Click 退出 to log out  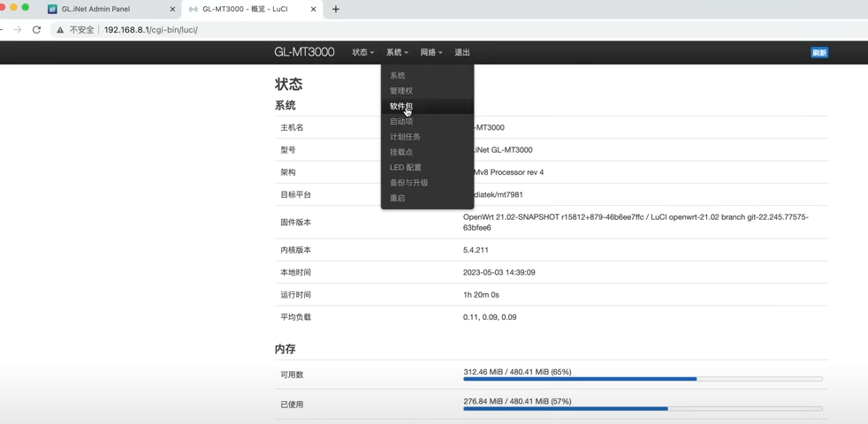(462, 53)
